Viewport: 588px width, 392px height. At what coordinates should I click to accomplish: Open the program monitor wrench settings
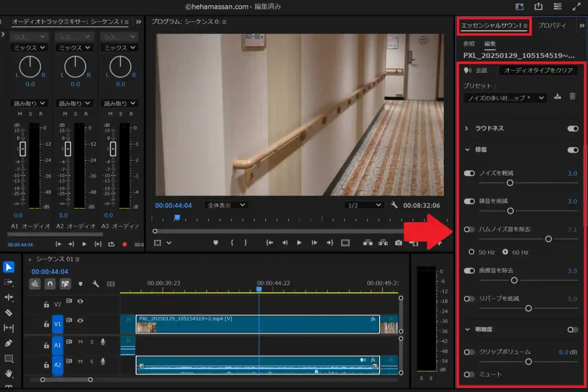pyautogui.click(x=394, y=205)
